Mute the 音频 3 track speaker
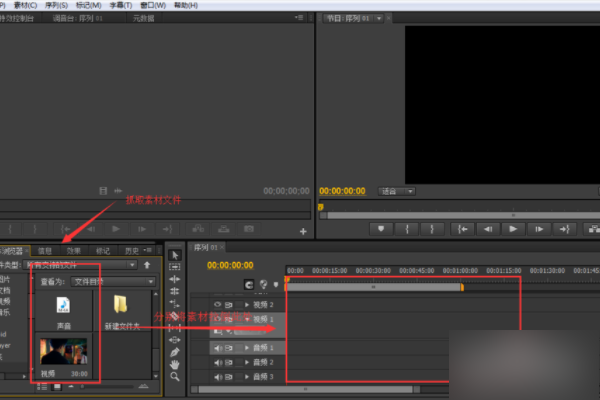Image resolution: width=600 pixels, height=400 pixels. 218,377
